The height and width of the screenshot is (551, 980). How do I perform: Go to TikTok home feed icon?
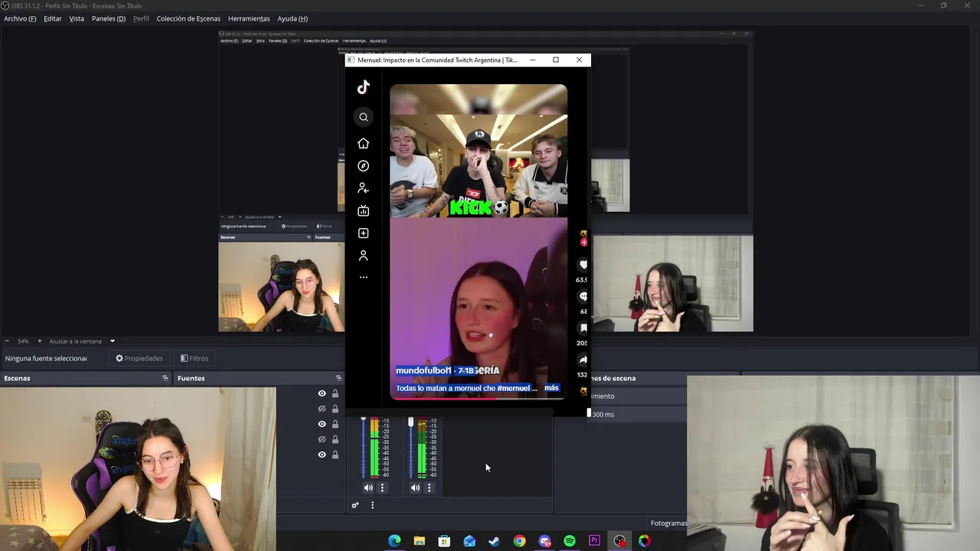pos(364,143)
